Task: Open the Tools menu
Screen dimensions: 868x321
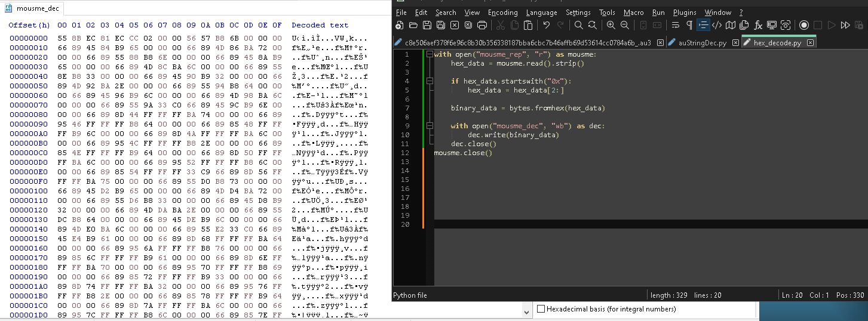Action: (x=607, y=13)
